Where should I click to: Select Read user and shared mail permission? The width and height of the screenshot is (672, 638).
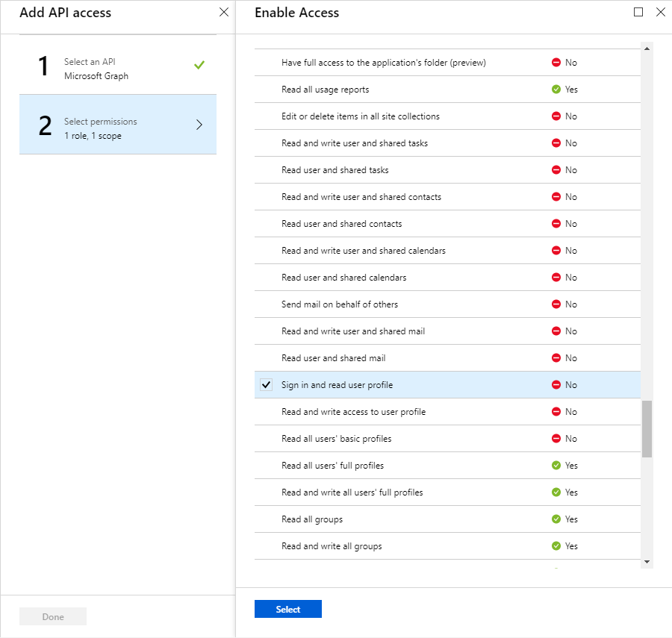334,358
